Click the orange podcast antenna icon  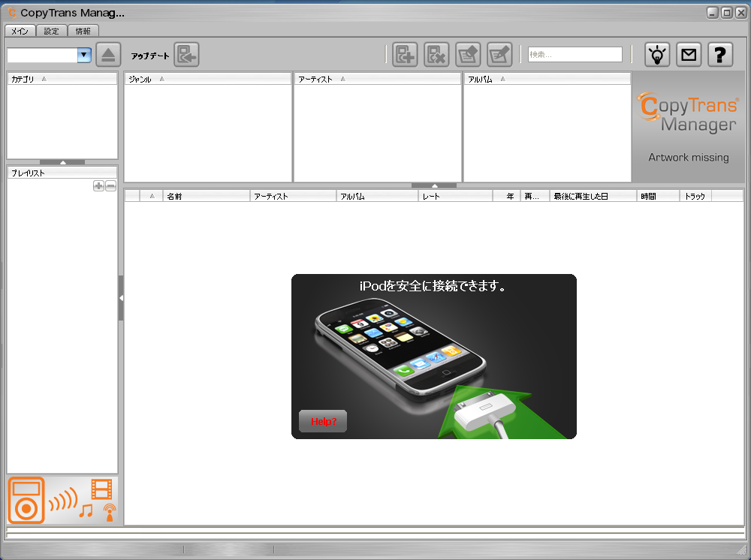(110, 512)
